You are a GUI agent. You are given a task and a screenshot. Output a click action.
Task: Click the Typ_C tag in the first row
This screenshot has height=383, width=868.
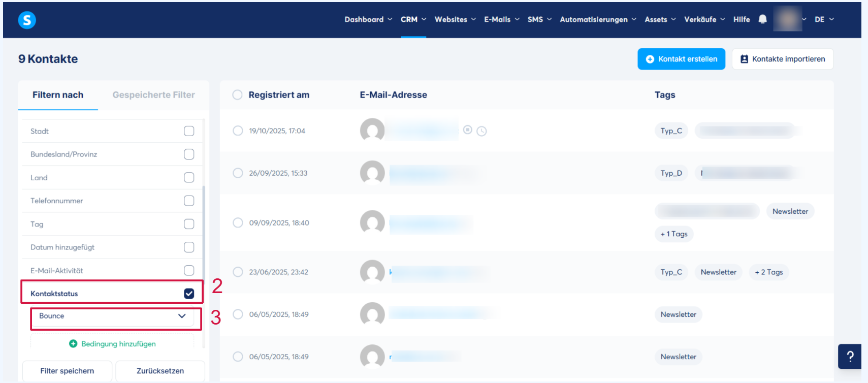coord(671,131)
